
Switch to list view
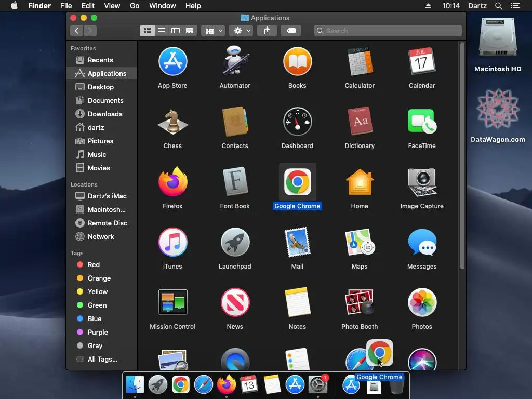[x=162, y=31]
